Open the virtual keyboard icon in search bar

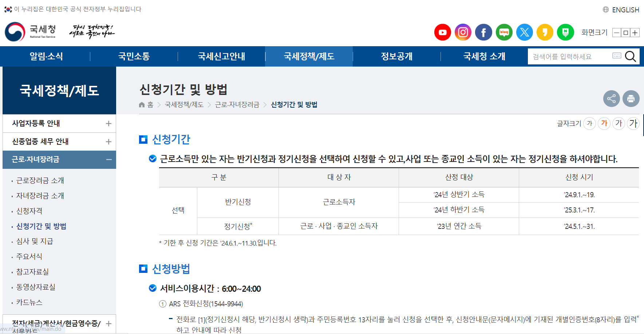pyautogui.click(x=616, y=56)
